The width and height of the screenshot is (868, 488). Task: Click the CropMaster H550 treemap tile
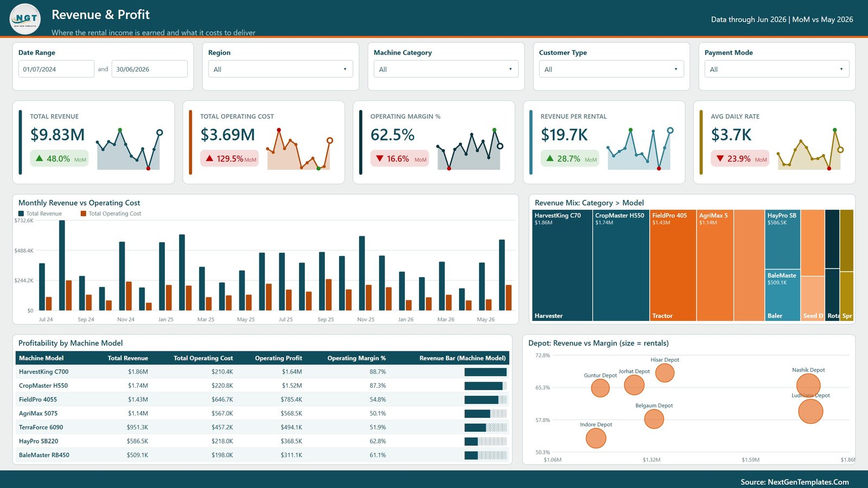[621, 265]
